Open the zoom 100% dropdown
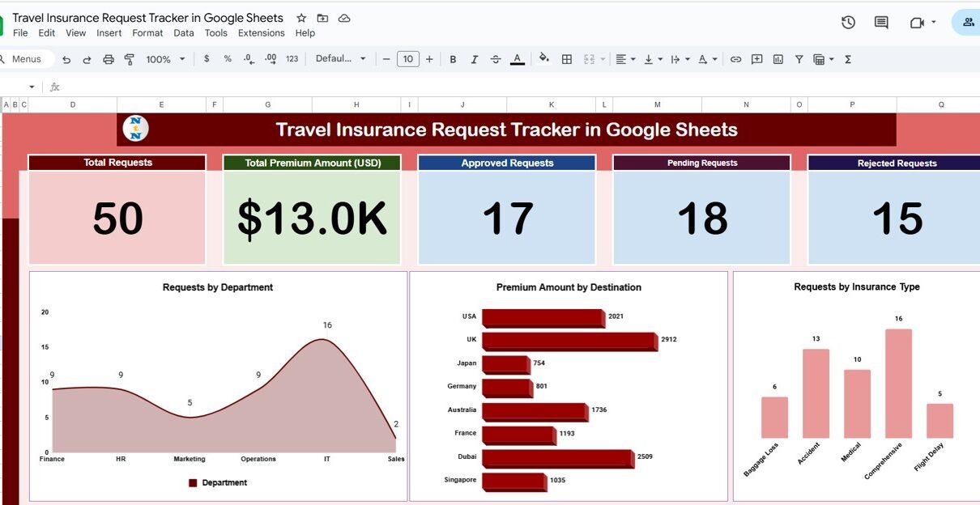The width and height of the screenshot is (980, 505). click(165, 59)
